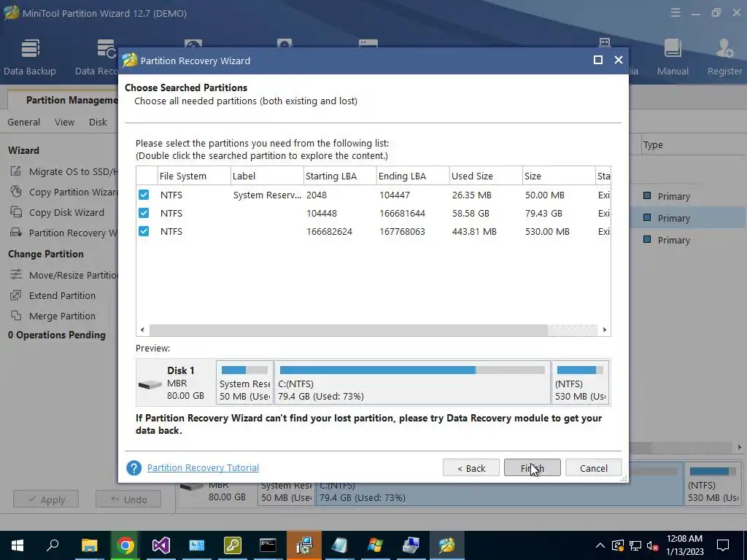Choose Merge Partition in sidebar
The image size is (747, 560).
53,316
